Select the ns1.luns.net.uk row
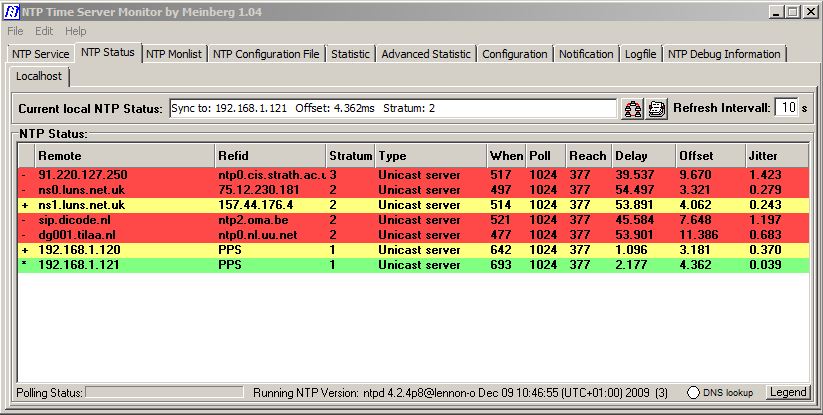 click(x=414, y=205)
